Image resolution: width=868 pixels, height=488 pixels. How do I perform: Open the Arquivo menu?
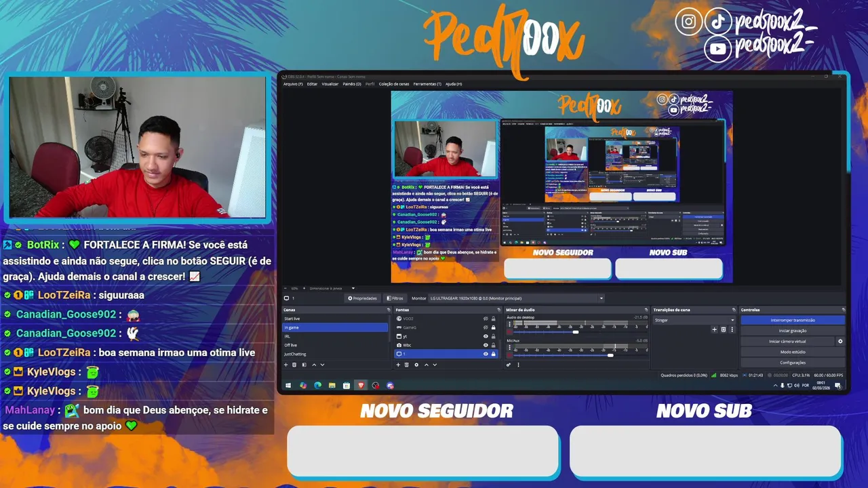pos(293,84)
